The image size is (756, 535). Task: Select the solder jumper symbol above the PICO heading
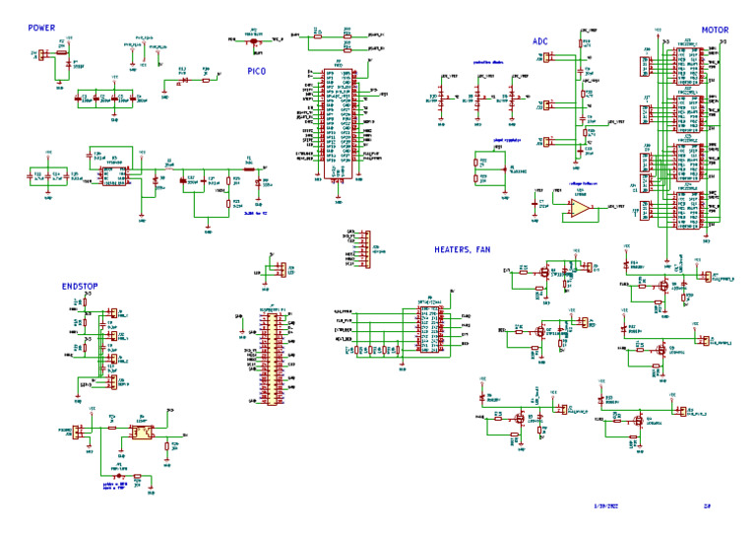tap(254, 42)
